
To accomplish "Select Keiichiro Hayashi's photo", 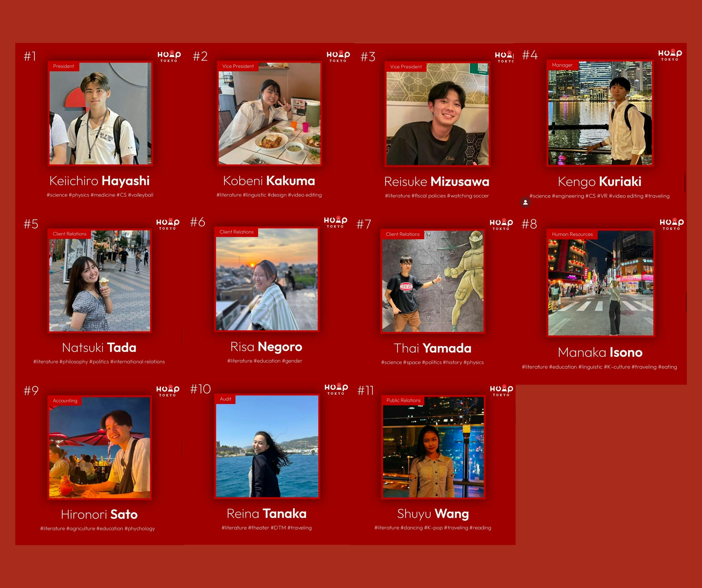I will coord(100,114).
